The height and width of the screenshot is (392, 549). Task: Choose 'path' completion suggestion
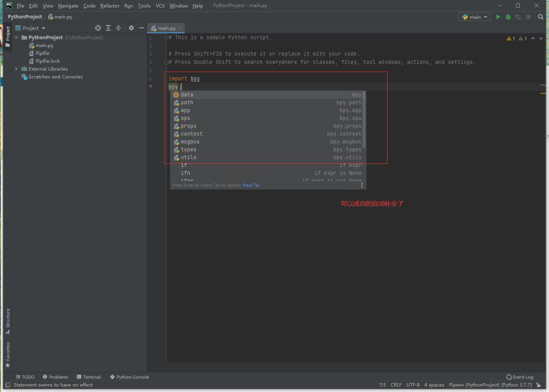[267, 103]
